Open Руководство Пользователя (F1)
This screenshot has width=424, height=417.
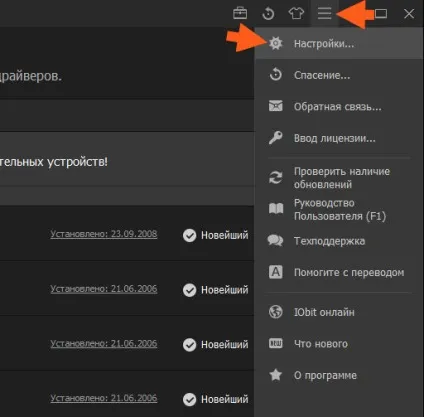(x=339, y=209)
